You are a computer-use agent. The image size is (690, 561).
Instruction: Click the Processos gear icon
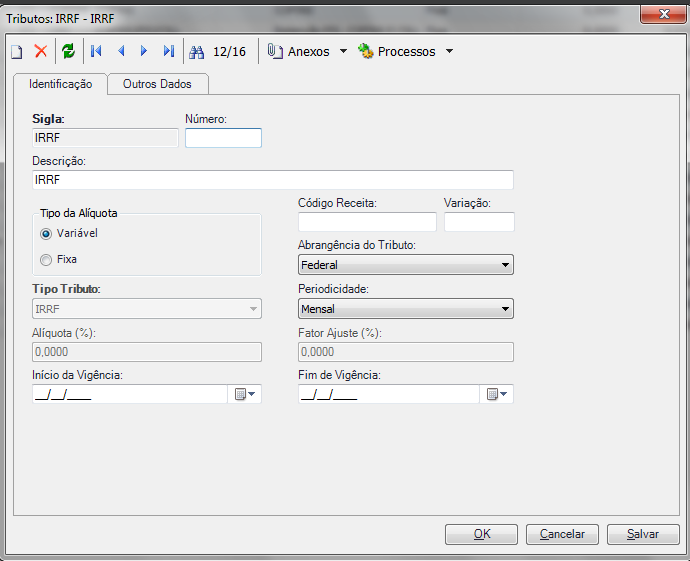click(366, 51)
